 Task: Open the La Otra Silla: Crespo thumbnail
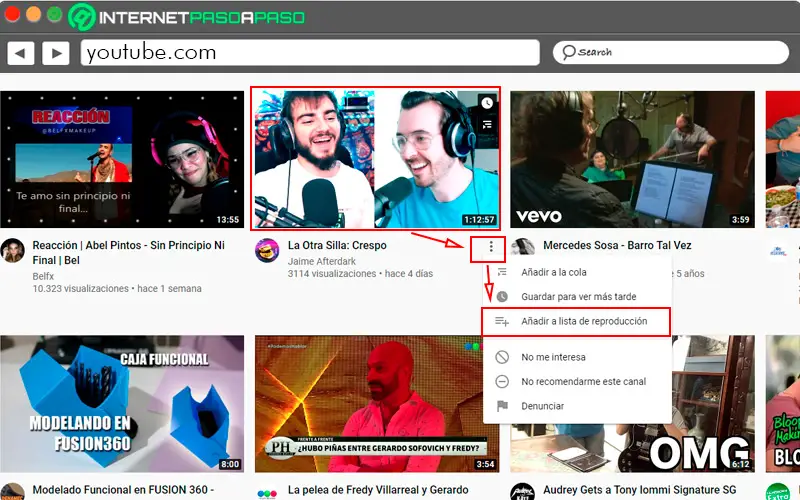377,159
